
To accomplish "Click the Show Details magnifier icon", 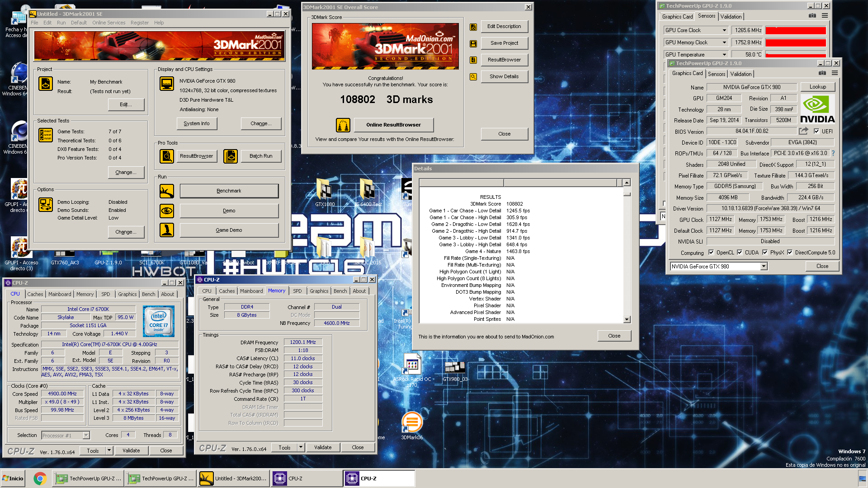I will [x=473, y=77].
